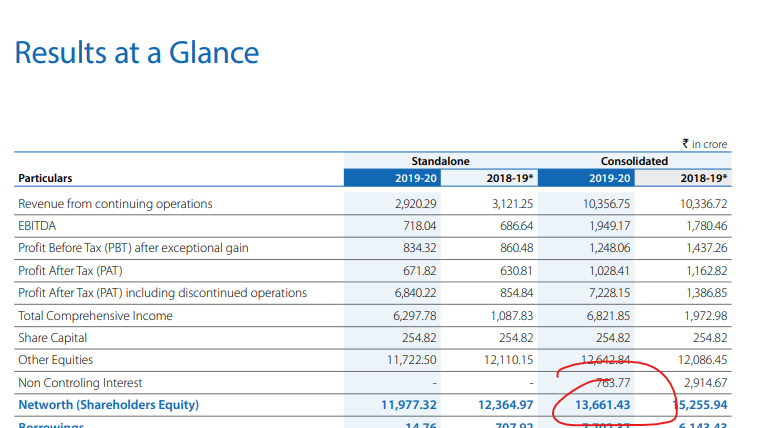
Task: Click the Consolidated column group header
Action: pyautogui.click(x=634, y=161)
